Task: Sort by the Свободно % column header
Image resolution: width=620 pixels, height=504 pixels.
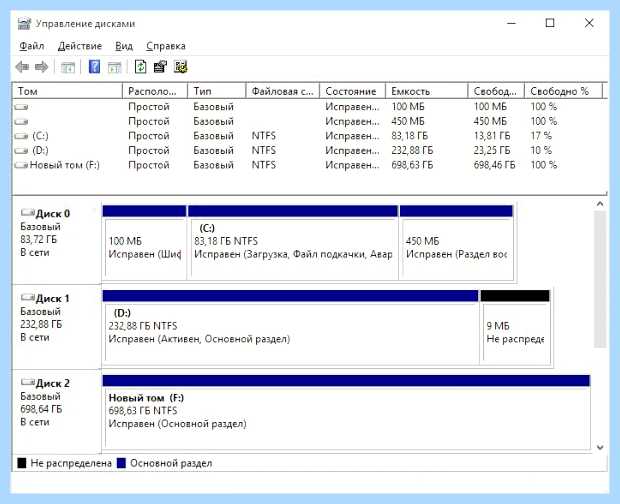Action: tap(563, 91)
